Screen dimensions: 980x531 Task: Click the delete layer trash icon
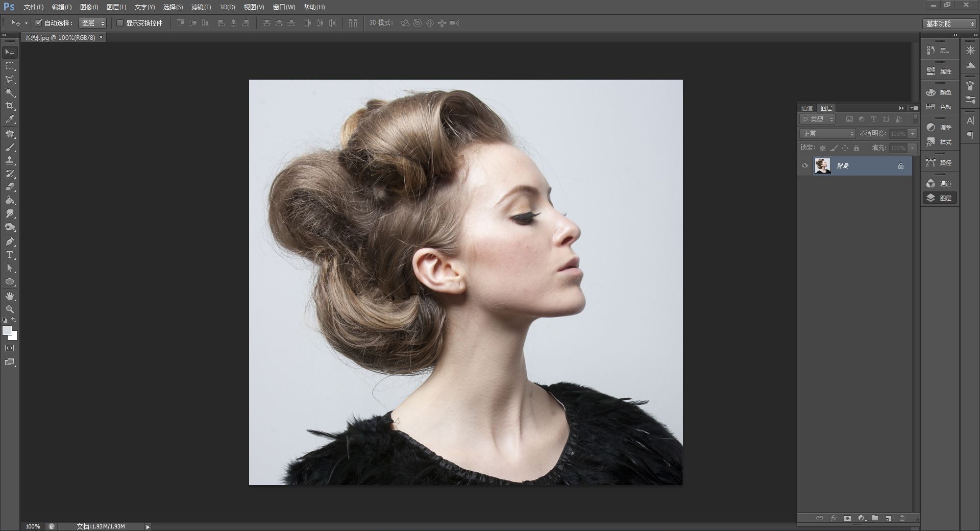(902, 518)
